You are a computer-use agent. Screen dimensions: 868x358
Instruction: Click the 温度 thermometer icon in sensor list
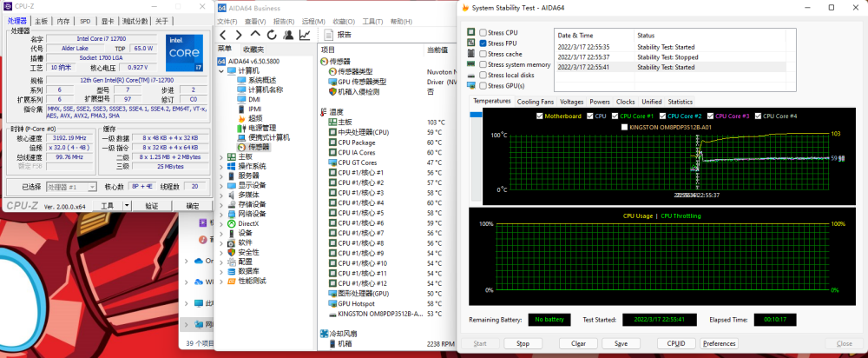coord(324,111)
